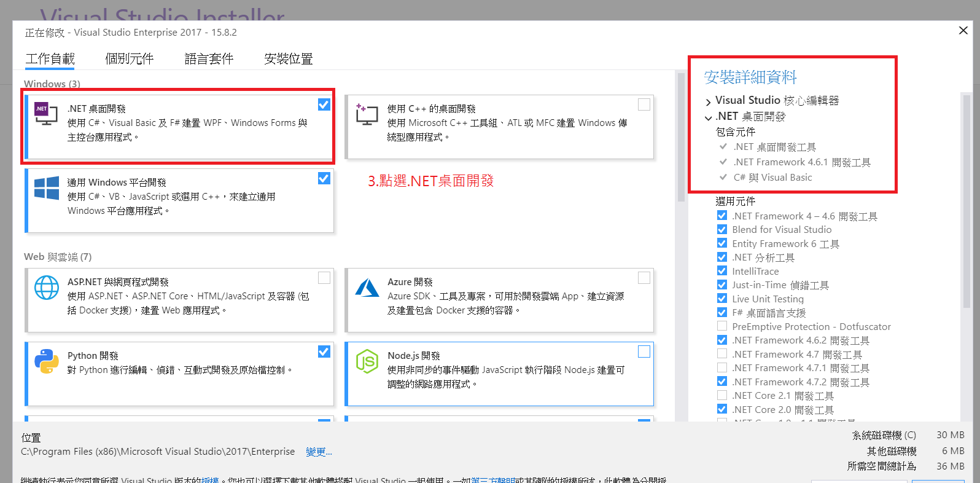Click the 變更... link for install location
This screenshot has width=980, height=483.
tap(319, 452)
